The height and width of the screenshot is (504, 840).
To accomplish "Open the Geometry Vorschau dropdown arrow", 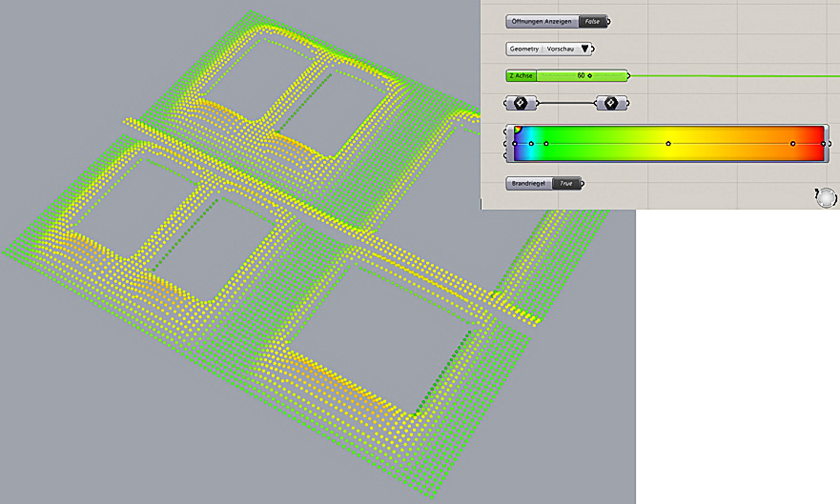I will [584, 49].
